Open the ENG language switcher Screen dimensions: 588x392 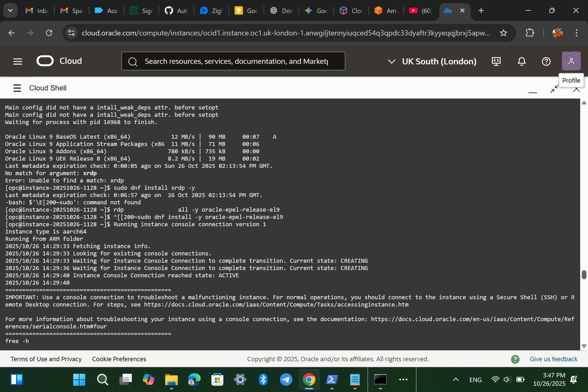tap(475, 380)
